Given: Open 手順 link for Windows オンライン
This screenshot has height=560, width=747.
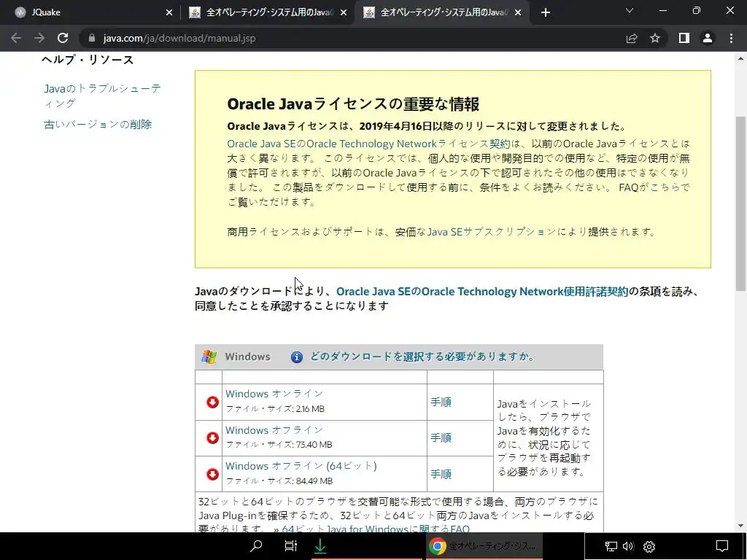Looking at the screenshot, I should [x=441, y=402].
